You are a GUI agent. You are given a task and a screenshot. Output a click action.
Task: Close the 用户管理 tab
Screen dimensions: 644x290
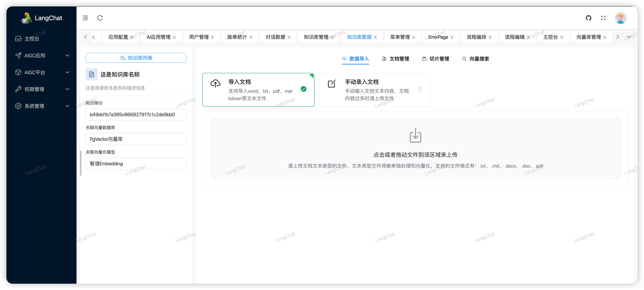(213, 38)
